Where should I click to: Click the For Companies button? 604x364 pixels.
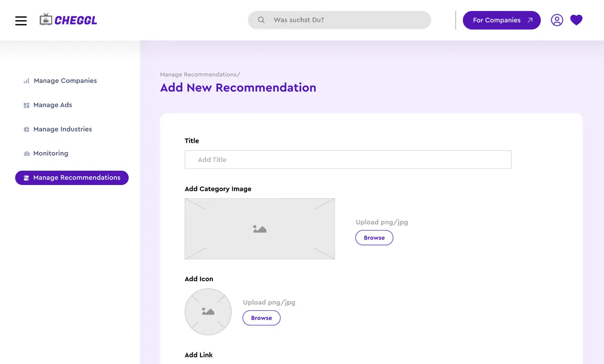click(501, 20)
